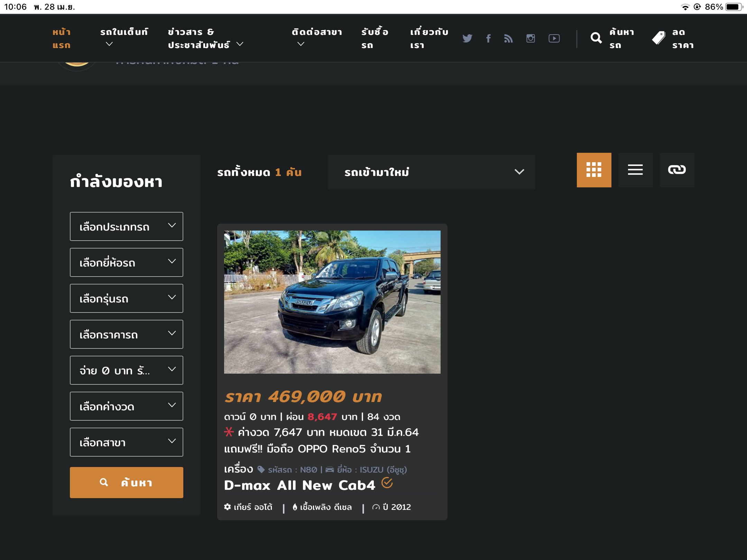This screenshot has width=747, height=560.
Task: Open the รถในเต็นท์ menu
Action: 124,37
